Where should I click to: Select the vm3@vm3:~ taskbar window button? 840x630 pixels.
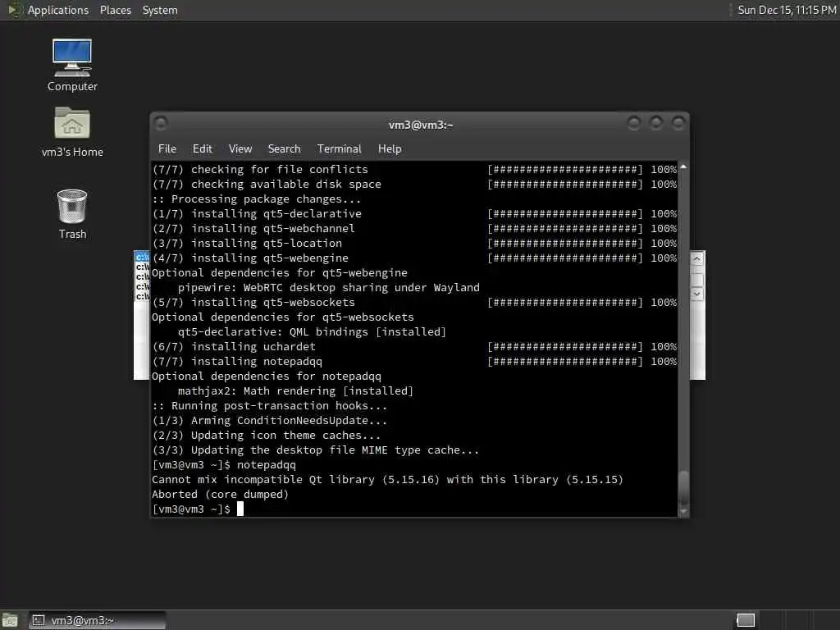pos(97,620)
